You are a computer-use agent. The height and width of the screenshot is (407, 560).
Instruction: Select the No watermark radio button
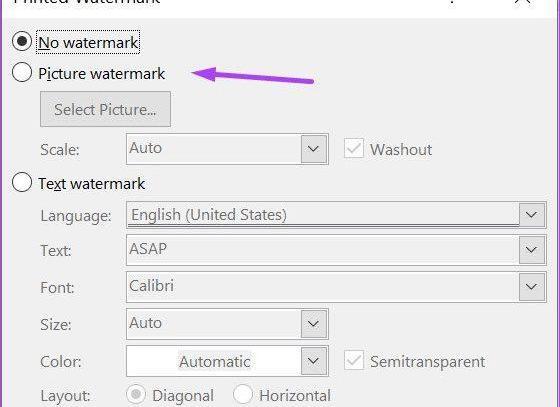point(22,41)
